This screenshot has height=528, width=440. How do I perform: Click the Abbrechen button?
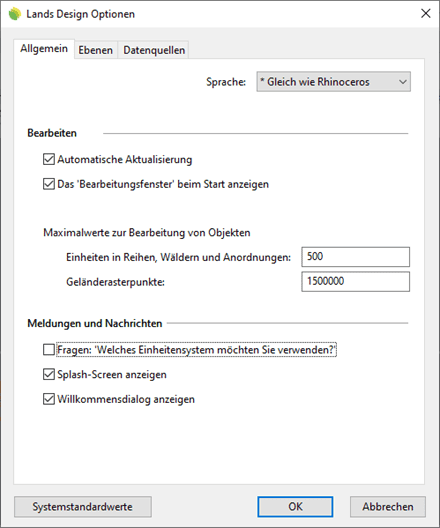tap(387, 507)
